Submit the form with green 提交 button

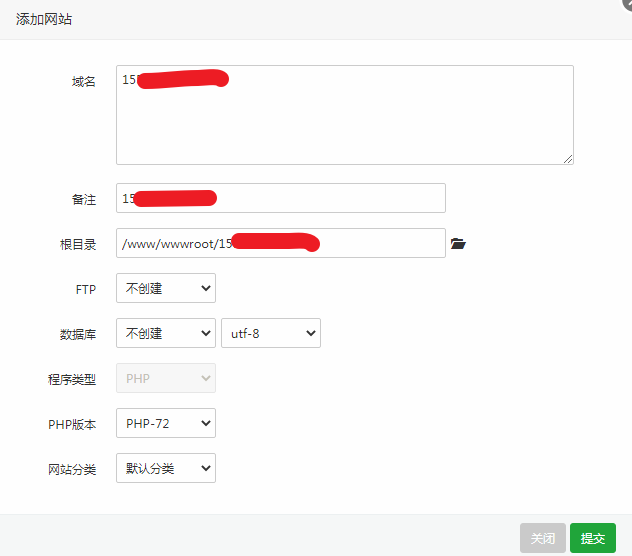click(x=592, y=538)
